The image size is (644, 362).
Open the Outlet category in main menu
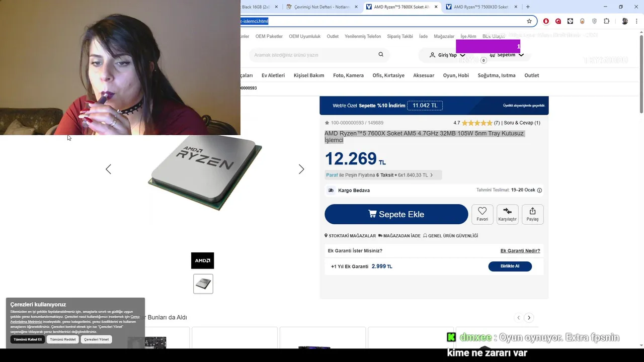click(x=532, y=75)
